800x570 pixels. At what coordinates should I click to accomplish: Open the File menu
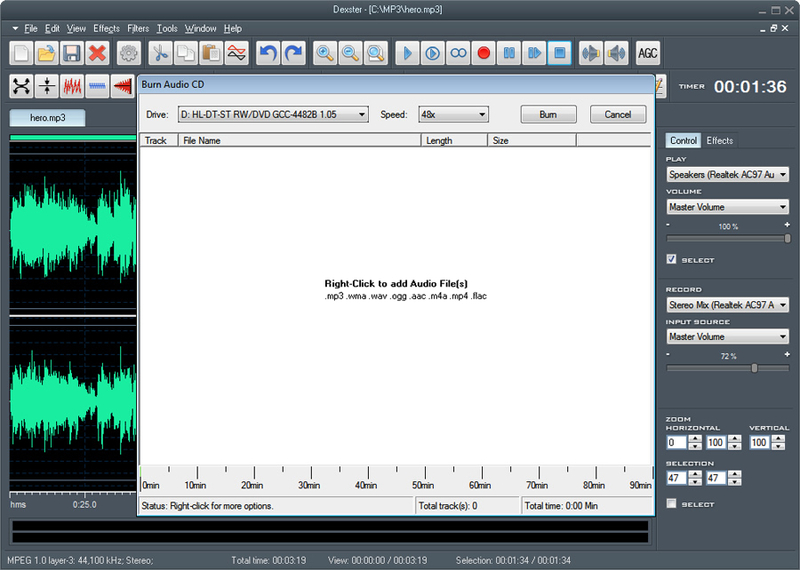click(x=31, y=29)
